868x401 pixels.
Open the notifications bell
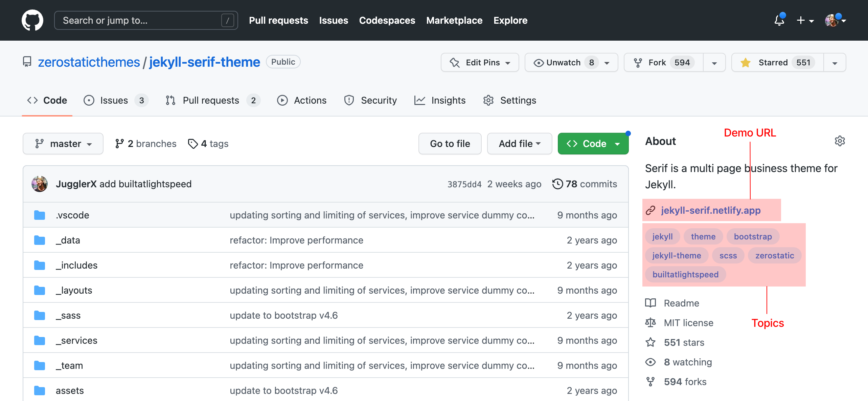point(779,20)
